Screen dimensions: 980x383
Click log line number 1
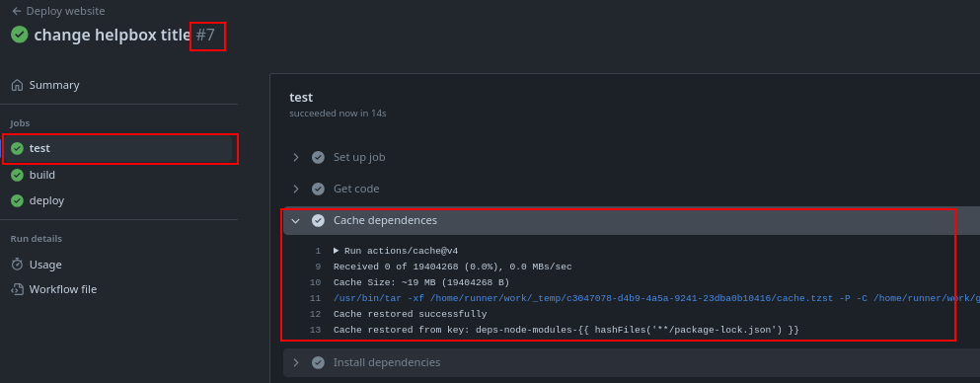(x=318, y=251)
